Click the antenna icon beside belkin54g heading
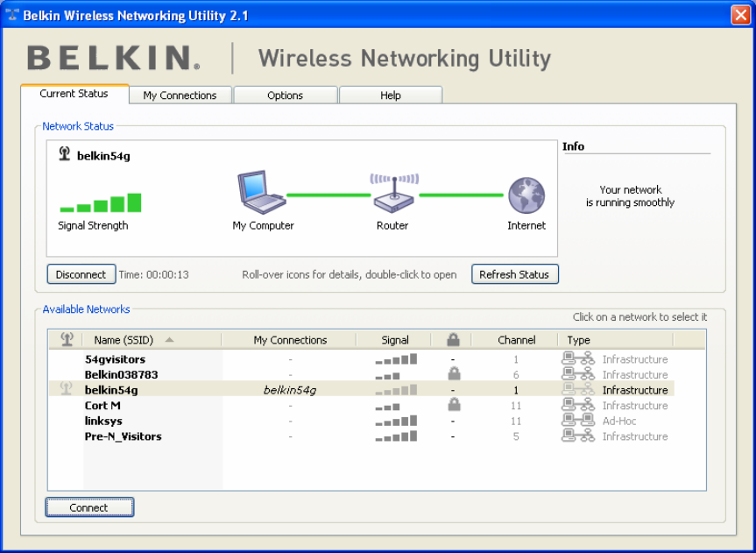 [x=65, y=154]
